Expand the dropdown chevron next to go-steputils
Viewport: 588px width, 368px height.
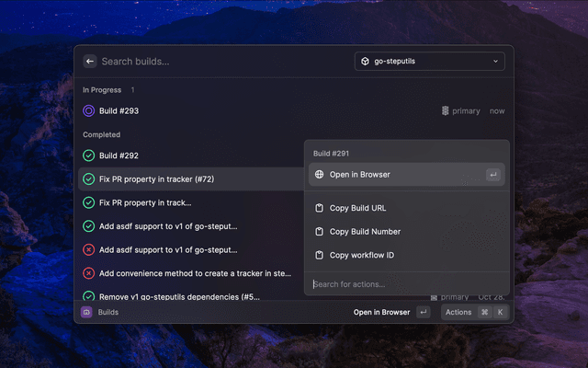pos(496,62)
